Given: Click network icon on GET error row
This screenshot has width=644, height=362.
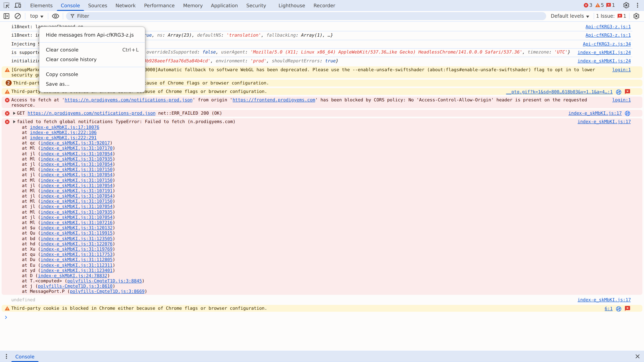Looking at the screenshot, I should [x=627, y=113].
